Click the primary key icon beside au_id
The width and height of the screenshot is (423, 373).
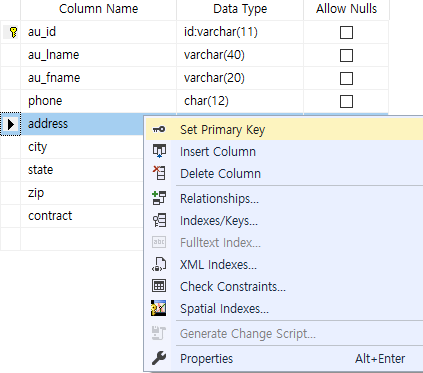click(13, 32)
